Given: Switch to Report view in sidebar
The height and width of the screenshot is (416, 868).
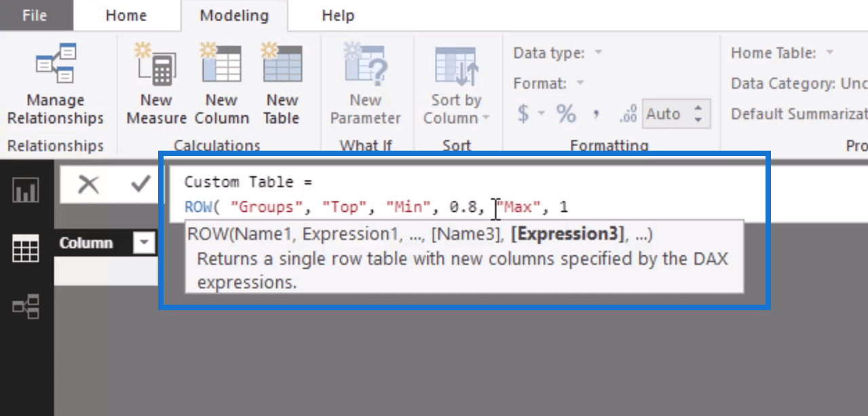Looking at the screenshot, I should 26,190.
